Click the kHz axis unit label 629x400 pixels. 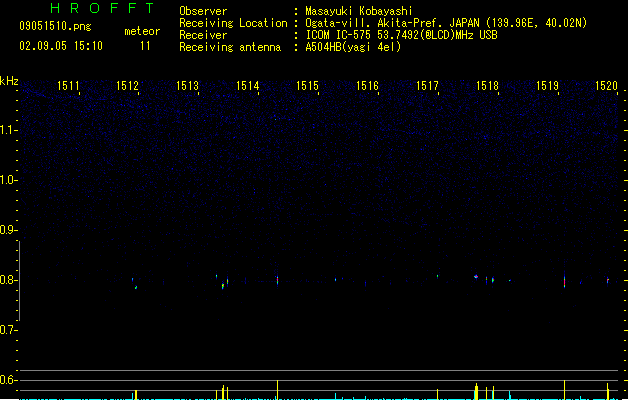[x=9, y=81]
